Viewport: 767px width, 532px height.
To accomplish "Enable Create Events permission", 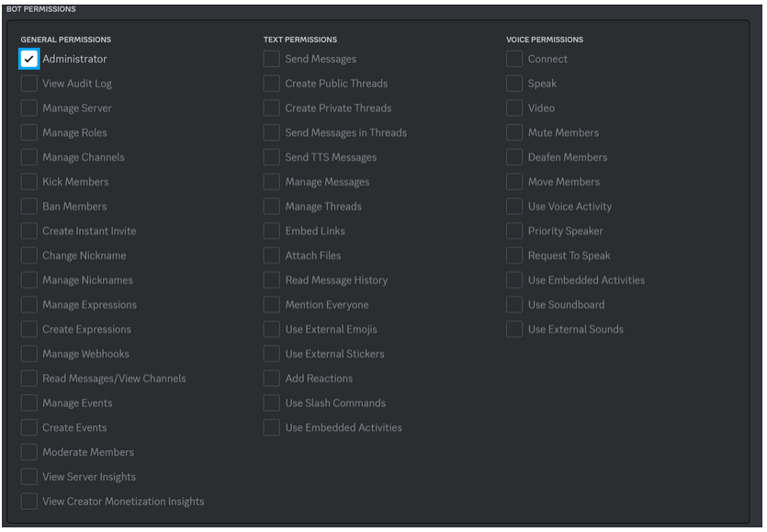I will coord(28,427).
